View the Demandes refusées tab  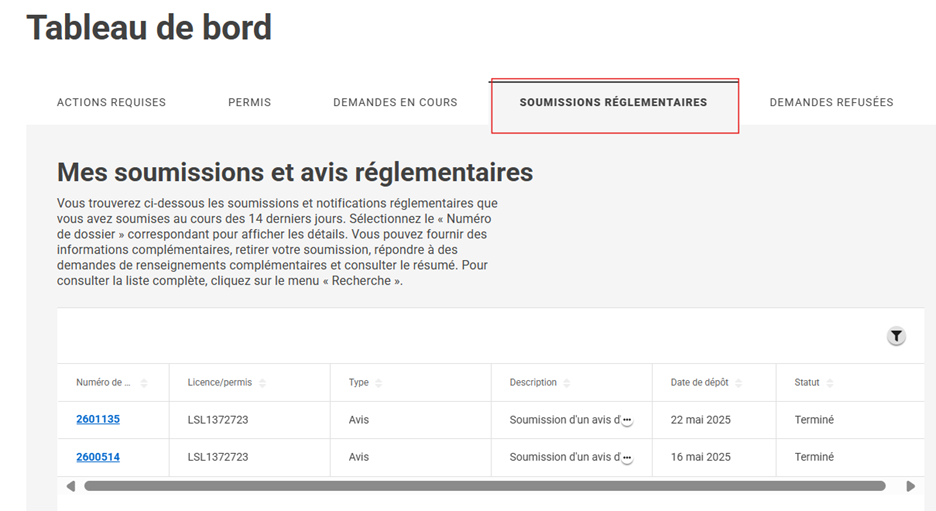click(832, 103)
